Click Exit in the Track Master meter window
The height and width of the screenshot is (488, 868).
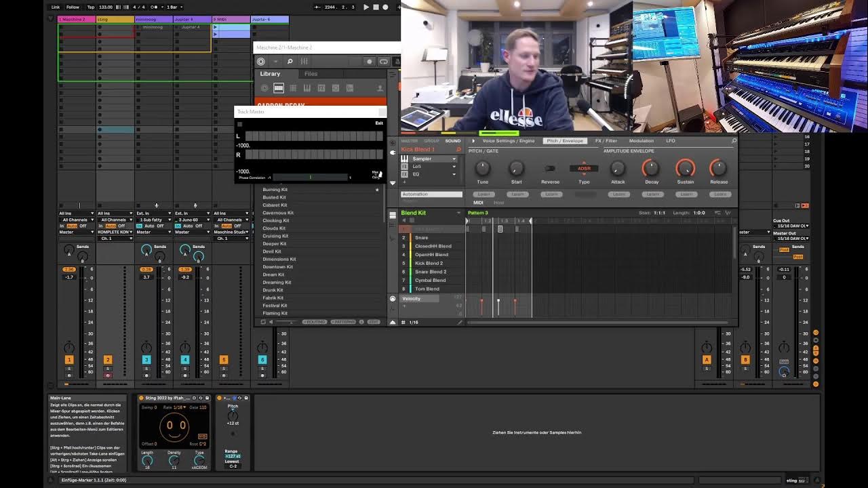tap(379, 123)
